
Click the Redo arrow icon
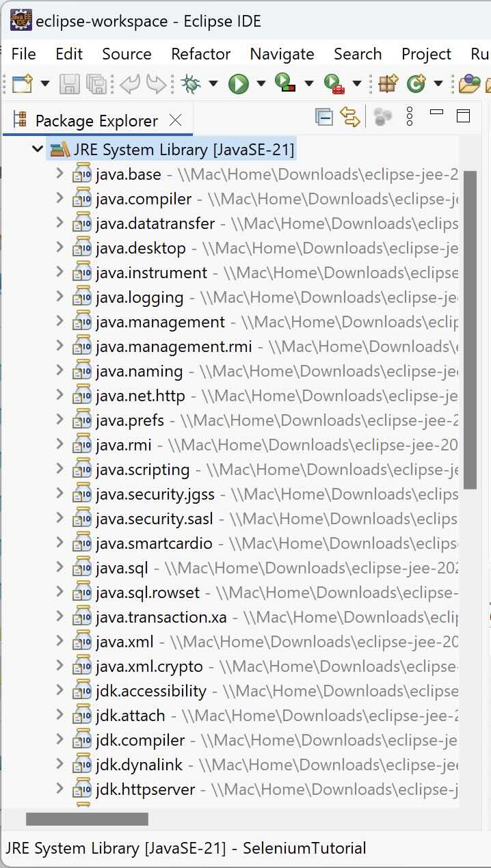click(157, 84)
